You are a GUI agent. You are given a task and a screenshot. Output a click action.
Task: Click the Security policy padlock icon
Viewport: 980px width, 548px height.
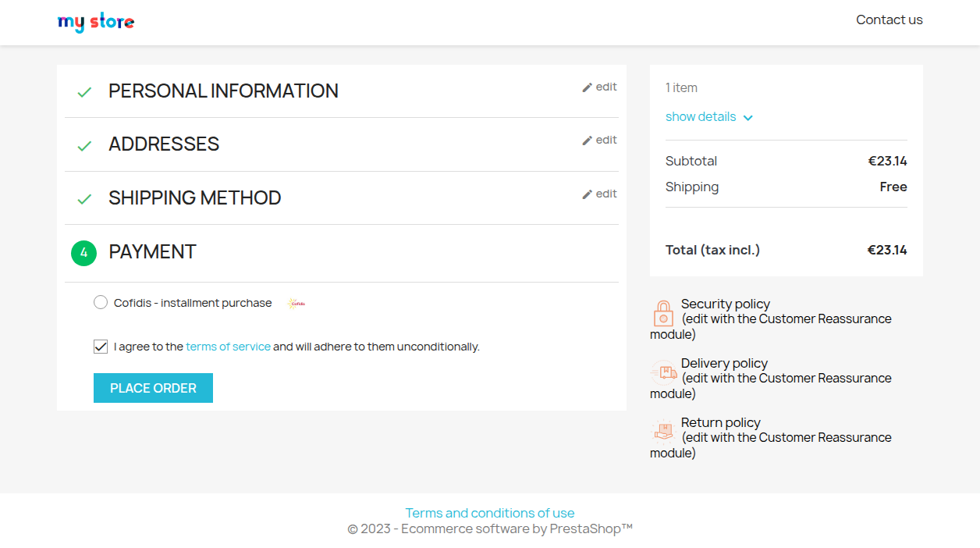click(x=662, y=314)
